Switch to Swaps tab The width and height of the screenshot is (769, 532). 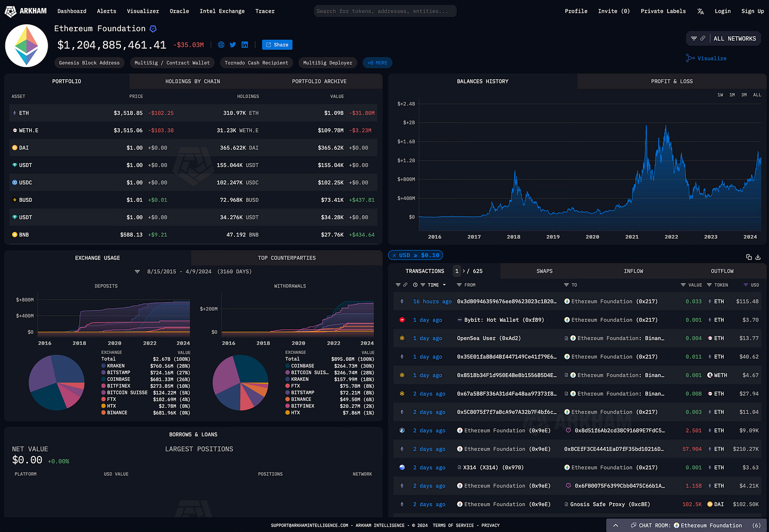pyautogui.click(x=545, y=271)
